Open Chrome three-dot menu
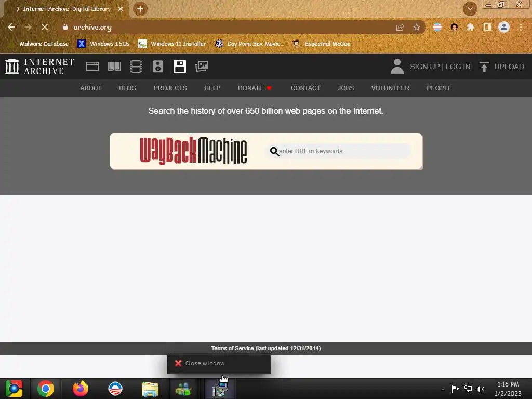This screenshot has height=399, width=532. click(521, 27)
